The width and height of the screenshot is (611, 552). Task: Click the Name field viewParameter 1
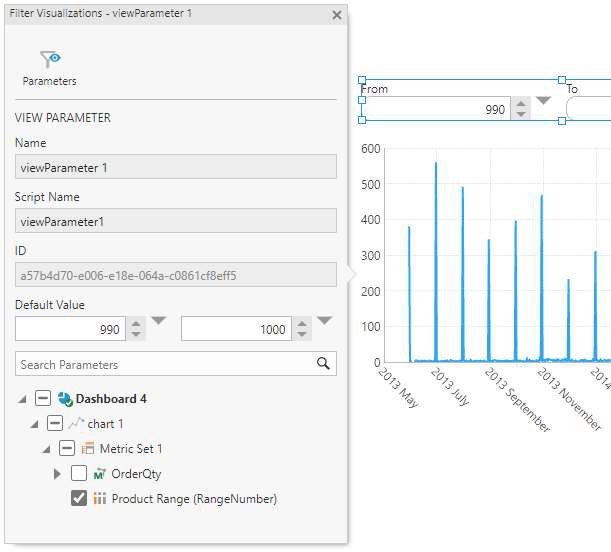pos(175,167)
